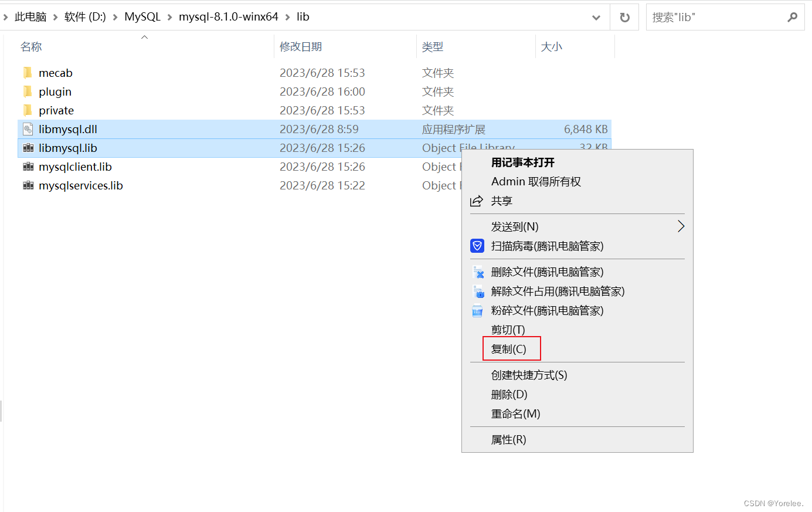Navigate to MySQL in the breadcrumb path
Image resolution: width=812 pixels, height=512 pixels.
coord(142,16)
